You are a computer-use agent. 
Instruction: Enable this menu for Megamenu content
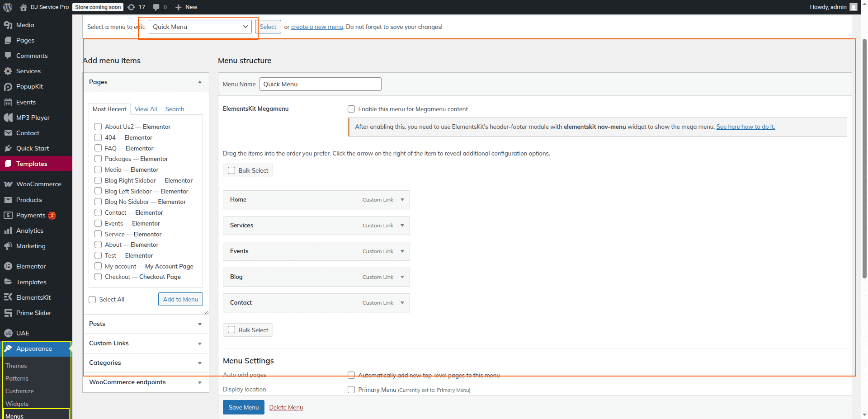click(351, 109)
